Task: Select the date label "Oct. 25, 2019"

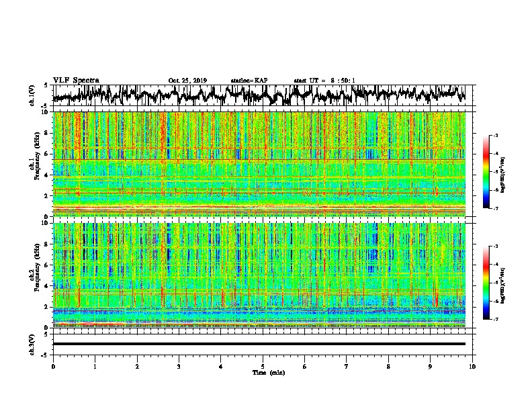Action: tap(187, 81)
